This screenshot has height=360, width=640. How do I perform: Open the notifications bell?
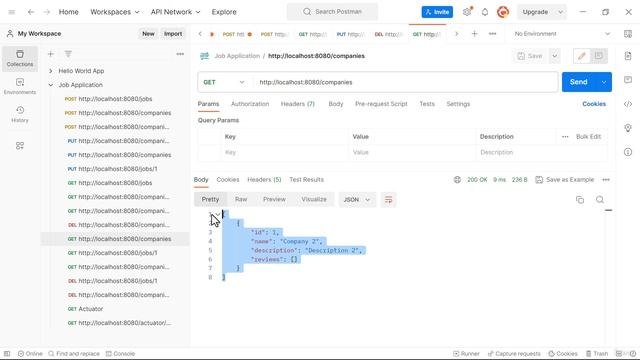point(485,12)
